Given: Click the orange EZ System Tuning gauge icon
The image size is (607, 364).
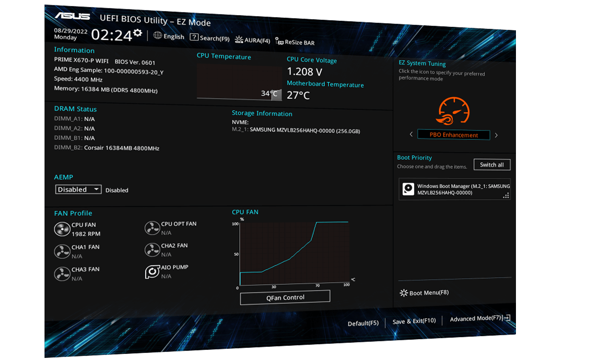Looking at the screenshot, I should [452, 111].
